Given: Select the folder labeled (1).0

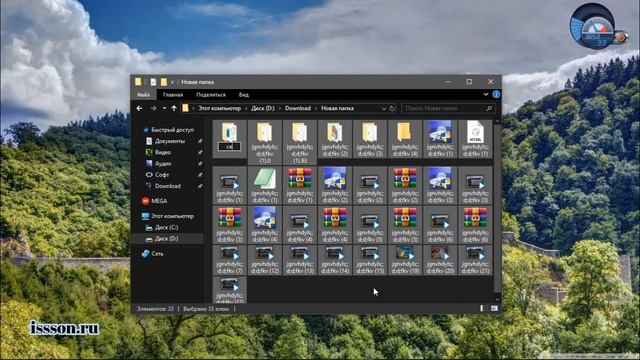Looking at the screenshot, I should (264, 142).
